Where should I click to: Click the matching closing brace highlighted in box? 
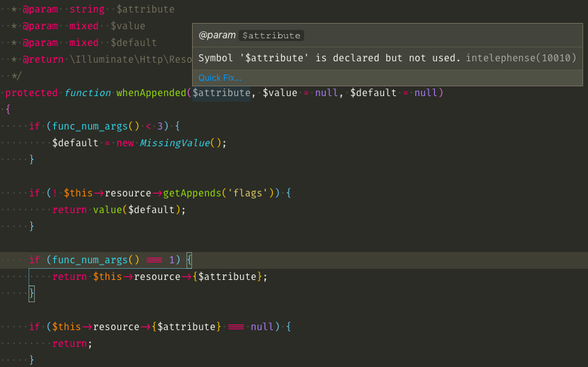click(x=32, y=293)
